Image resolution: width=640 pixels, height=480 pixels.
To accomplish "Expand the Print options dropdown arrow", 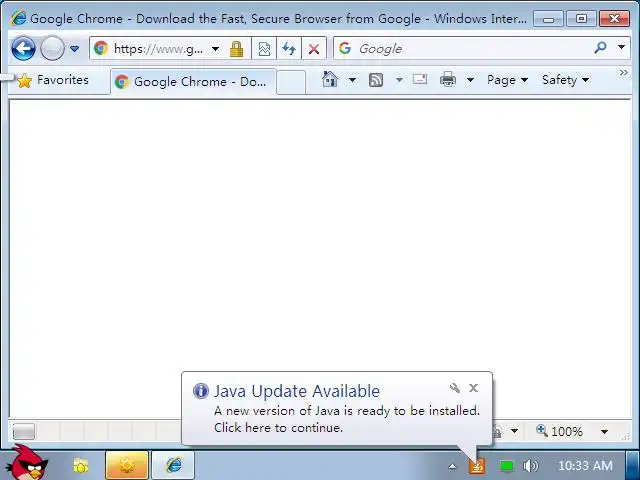I will [470, 80].
